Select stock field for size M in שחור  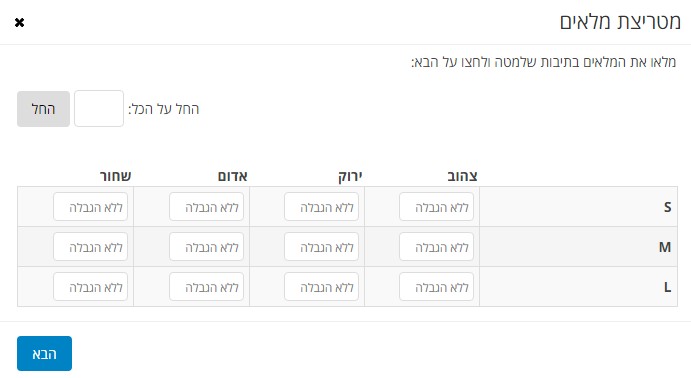(90, 247)
